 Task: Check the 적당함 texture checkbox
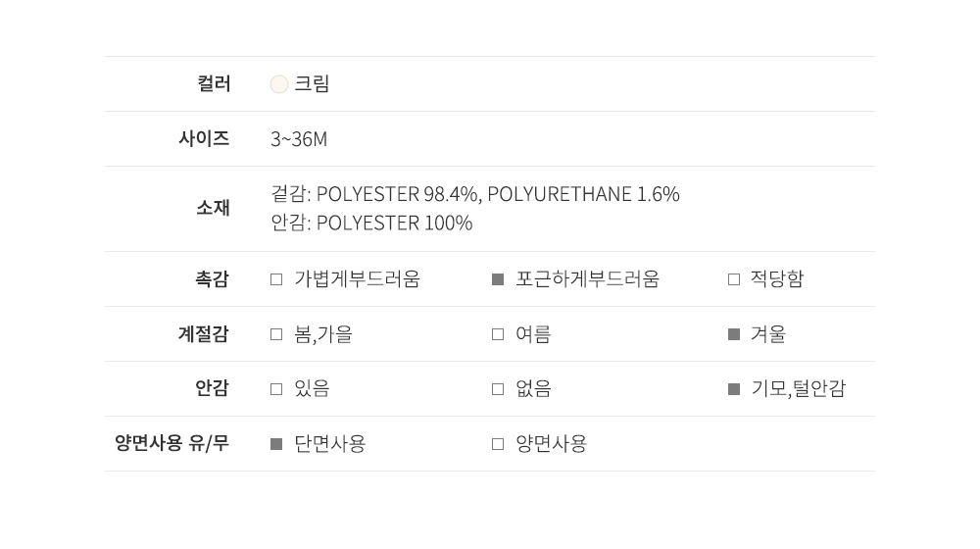734,279
